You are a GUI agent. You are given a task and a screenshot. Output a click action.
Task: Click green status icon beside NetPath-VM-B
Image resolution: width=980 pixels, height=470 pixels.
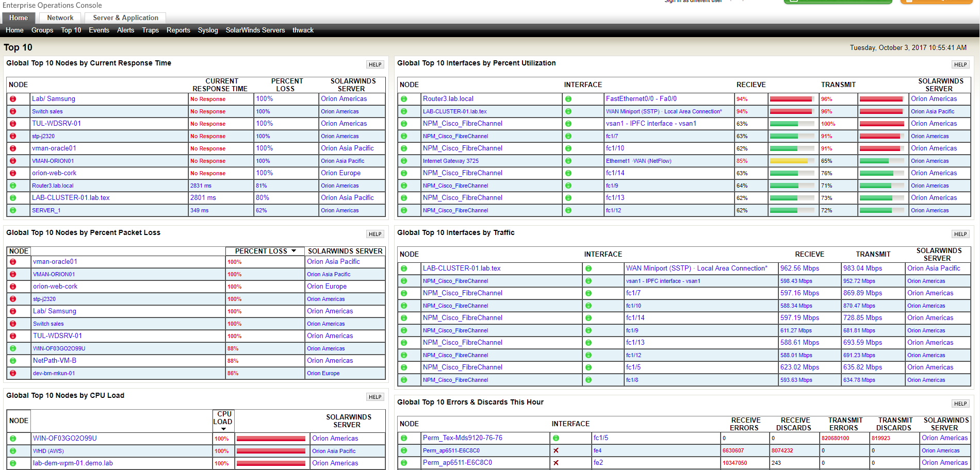(x=13, y=361)
